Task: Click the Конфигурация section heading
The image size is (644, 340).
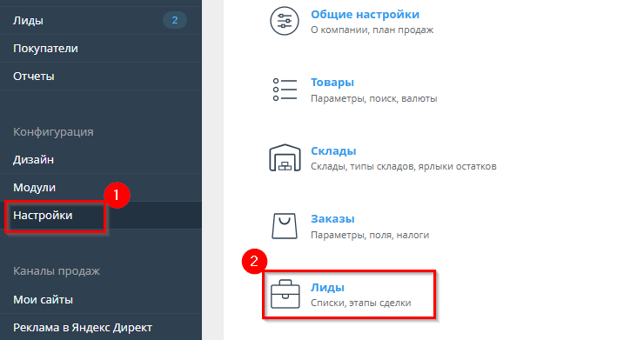Action: point(53,132)
